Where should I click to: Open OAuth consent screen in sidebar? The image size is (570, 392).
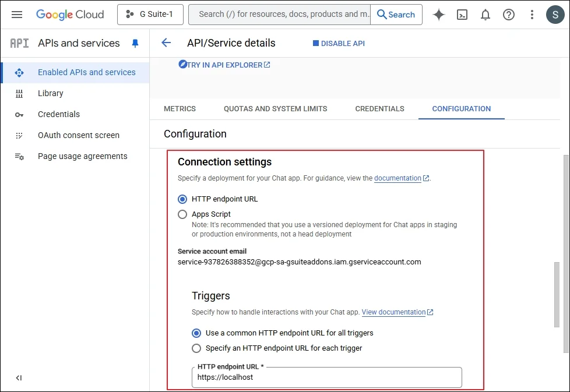pos(76,136)
